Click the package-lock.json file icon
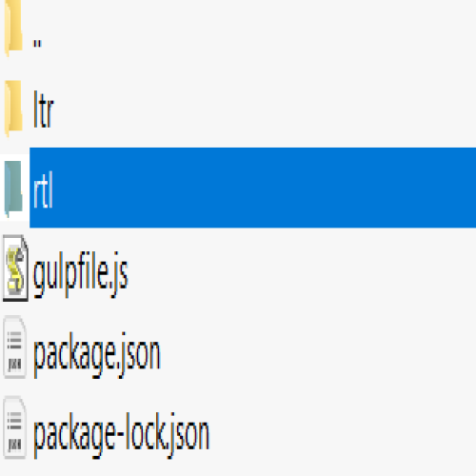 [14, 427]
